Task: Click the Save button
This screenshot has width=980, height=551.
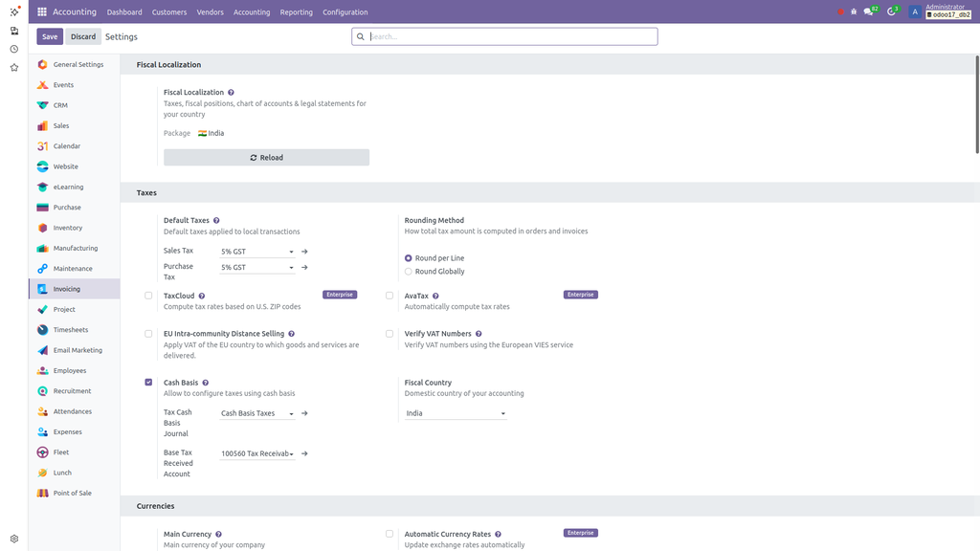Action: click(x=49, y=35)
